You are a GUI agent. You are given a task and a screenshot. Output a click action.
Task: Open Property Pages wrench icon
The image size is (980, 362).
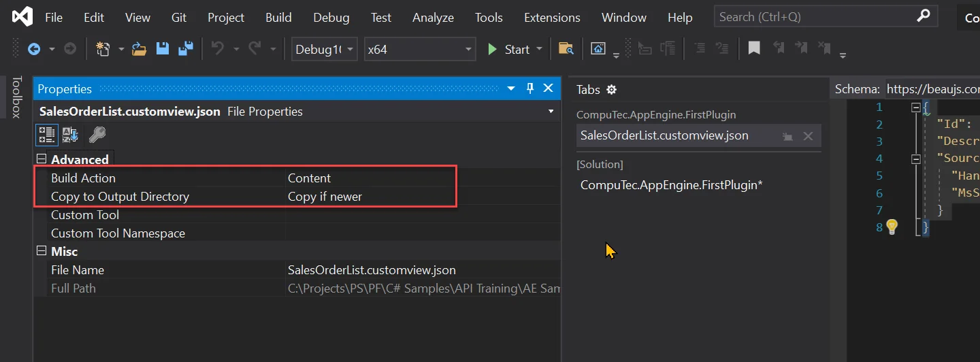(x=97, y=135)
